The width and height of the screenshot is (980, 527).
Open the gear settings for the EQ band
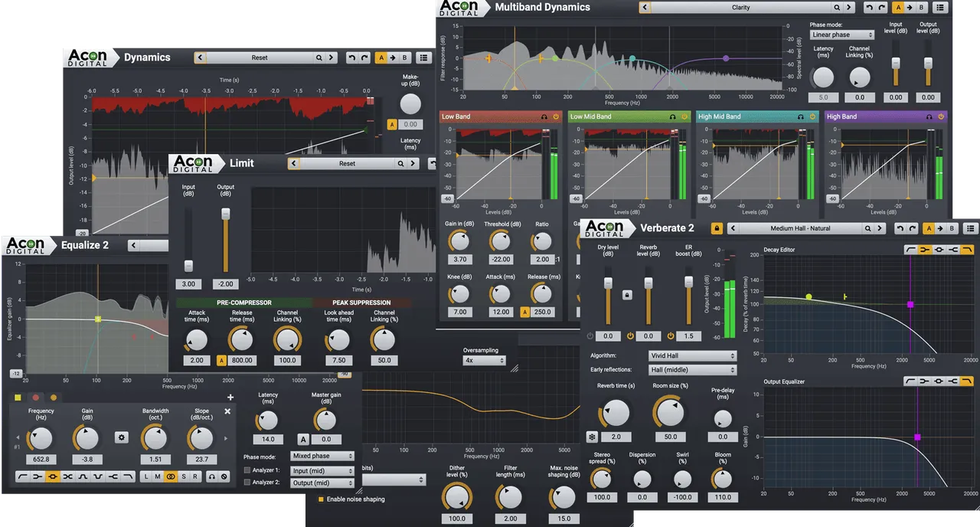point(122,437)
